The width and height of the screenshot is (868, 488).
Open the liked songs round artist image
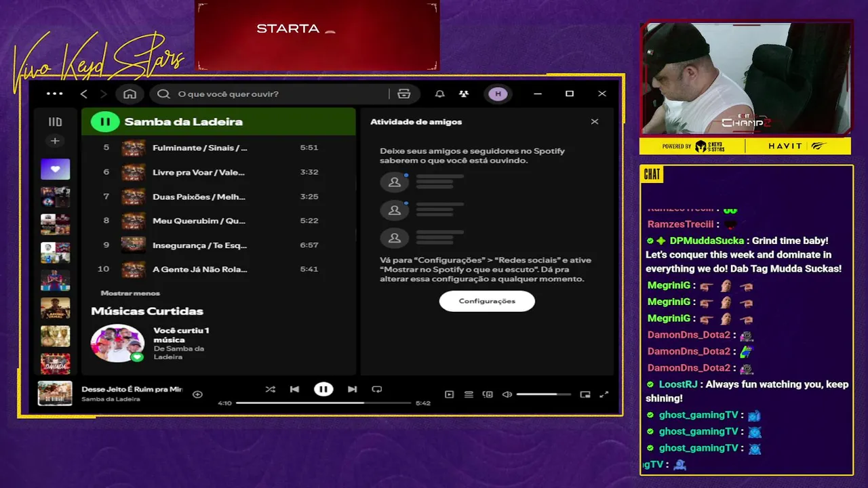coord(117,343)
